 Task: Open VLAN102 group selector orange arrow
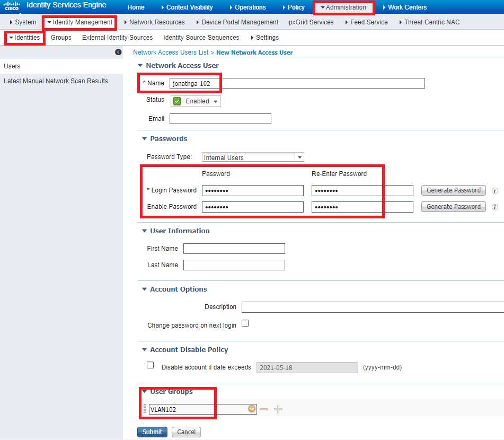point(252,409)
